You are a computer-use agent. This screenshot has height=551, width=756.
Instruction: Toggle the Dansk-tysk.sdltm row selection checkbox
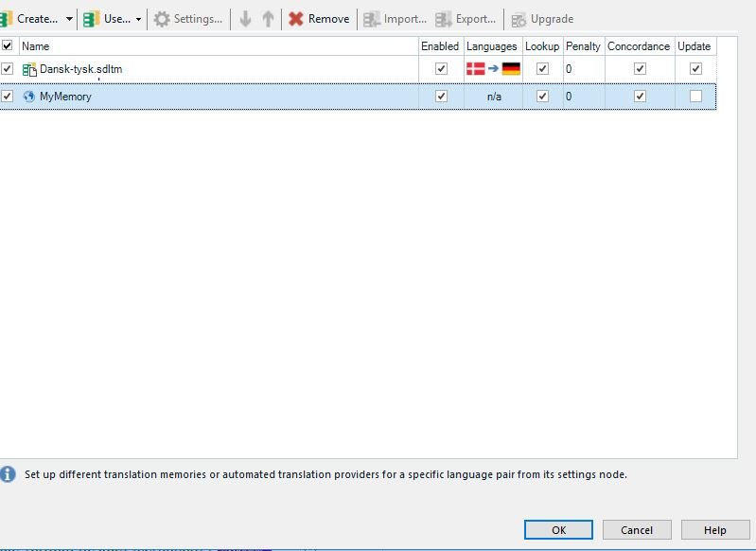click(x=7, y=68)
